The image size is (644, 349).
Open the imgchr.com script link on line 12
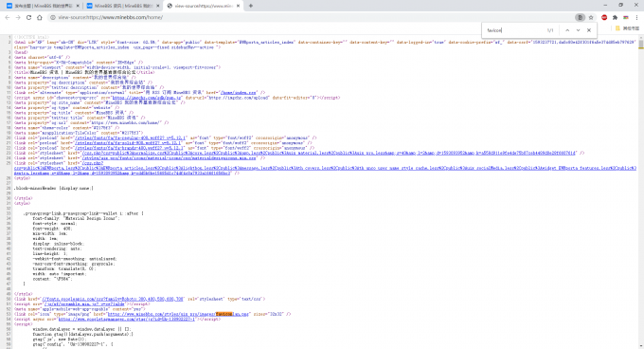(x=147, y=98)
